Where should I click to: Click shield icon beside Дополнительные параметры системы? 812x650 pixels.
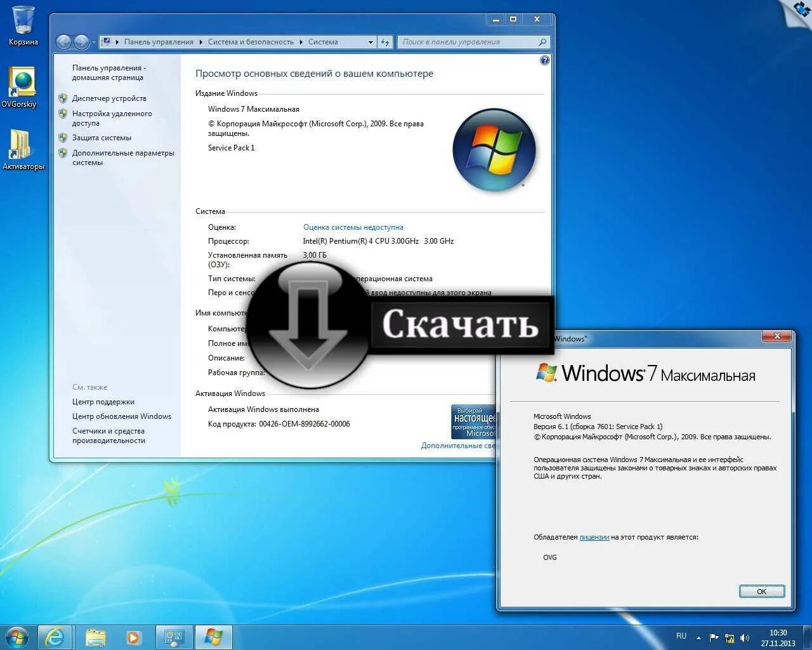[x=63, y=153]
